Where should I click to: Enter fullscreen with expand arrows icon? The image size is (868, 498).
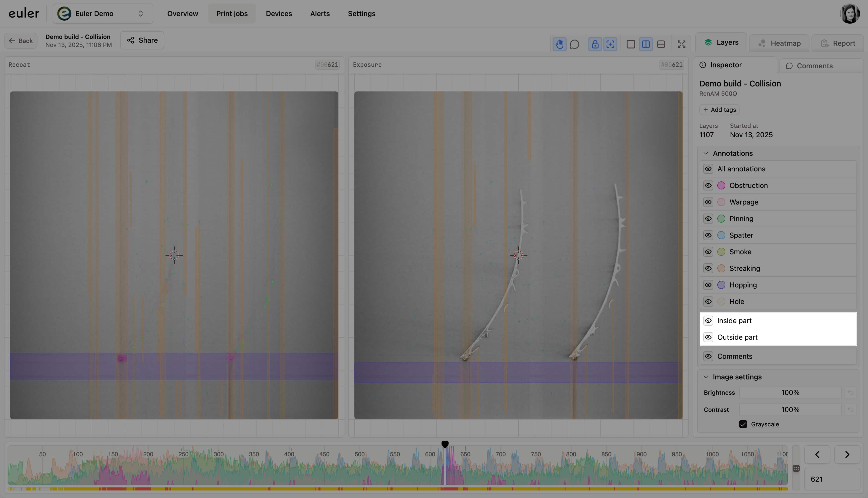(x=681, y=44)
